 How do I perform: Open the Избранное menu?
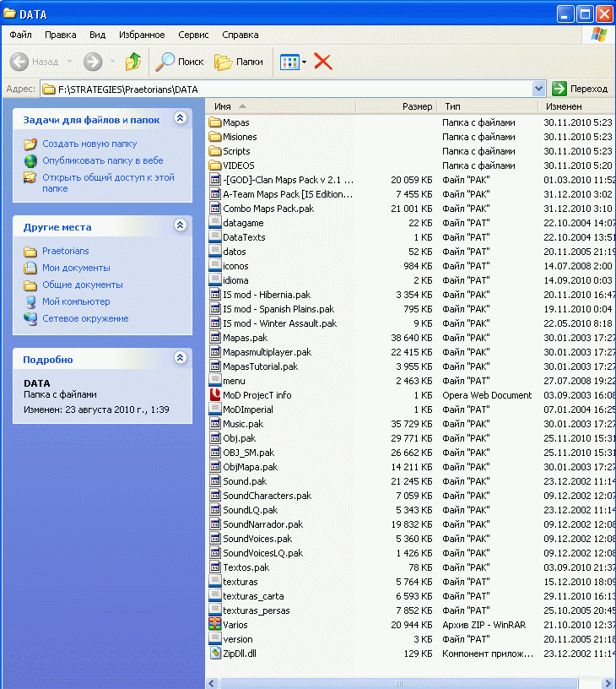142,35
